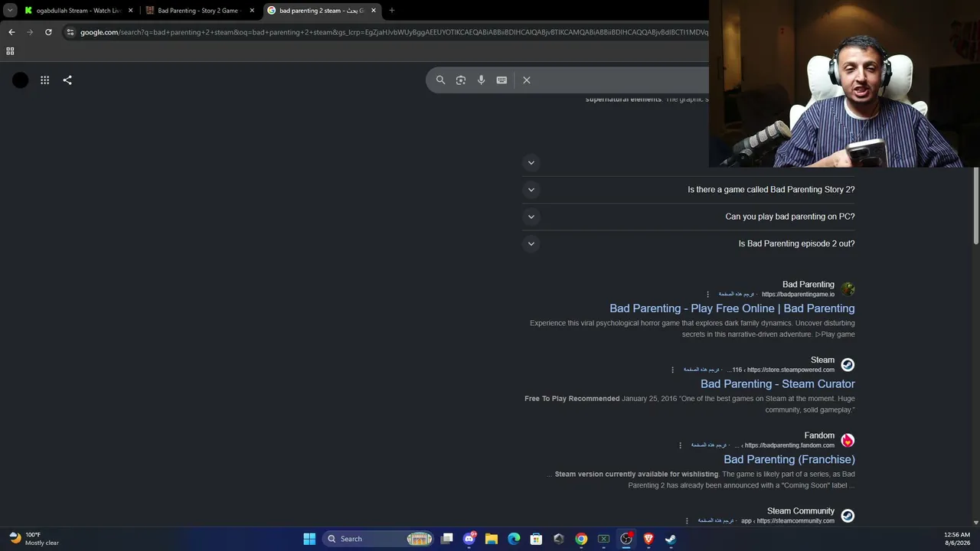The width and height of the screenshot is (980, 551).
Task: Open more options for Steam Community result
Action: (687, 521)
